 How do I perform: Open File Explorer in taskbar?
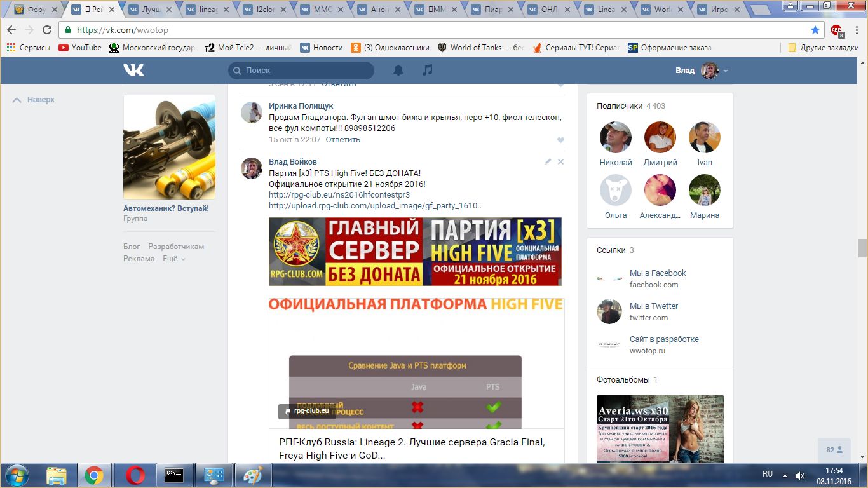[57, 475]
